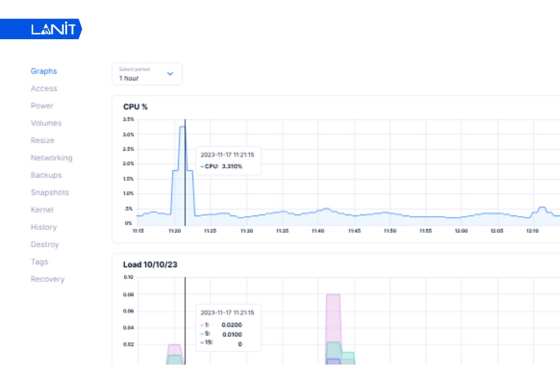
Task: View the History page
Action: tap(44, 227)
